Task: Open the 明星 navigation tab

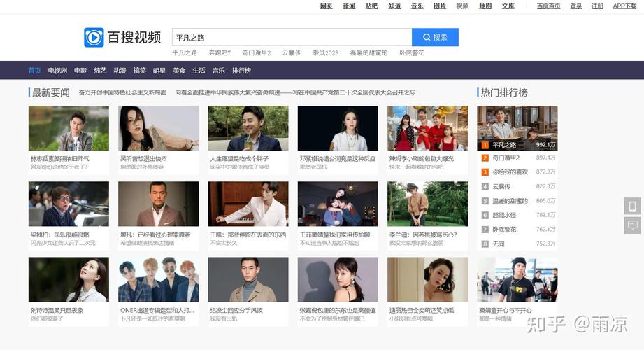Action: [x=159, y=70]
